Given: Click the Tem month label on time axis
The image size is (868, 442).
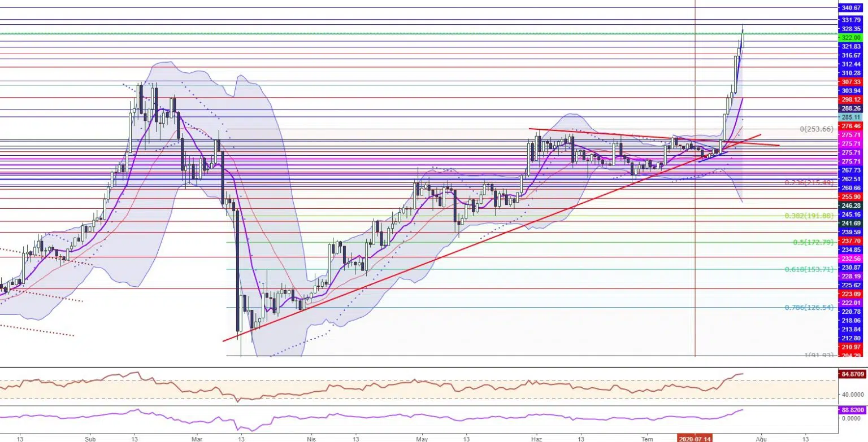Looking at the screenshot, I should (647, 438).
